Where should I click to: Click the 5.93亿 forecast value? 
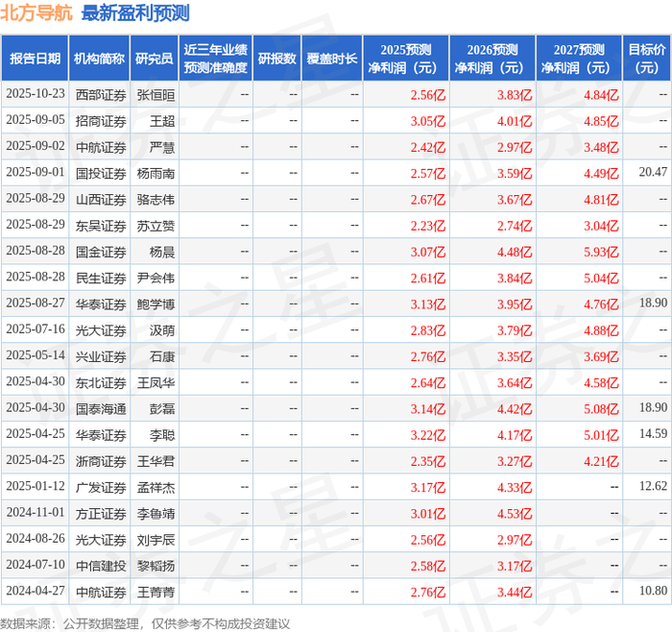[x=601, y=252]
